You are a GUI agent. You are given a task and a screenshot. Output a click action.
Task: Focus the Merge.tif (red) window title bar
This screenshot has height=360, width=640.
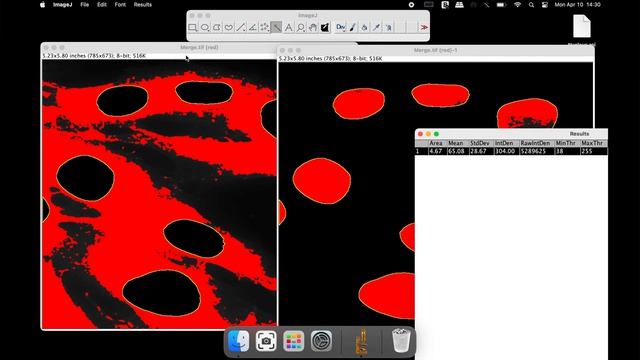(x=199, y=47)
